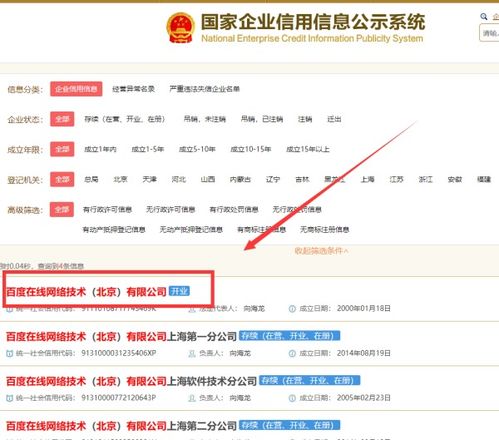Click person icon in 上海软件技术分公司 row
This screenshot has height=440, width=499.
tap(192, 398)
